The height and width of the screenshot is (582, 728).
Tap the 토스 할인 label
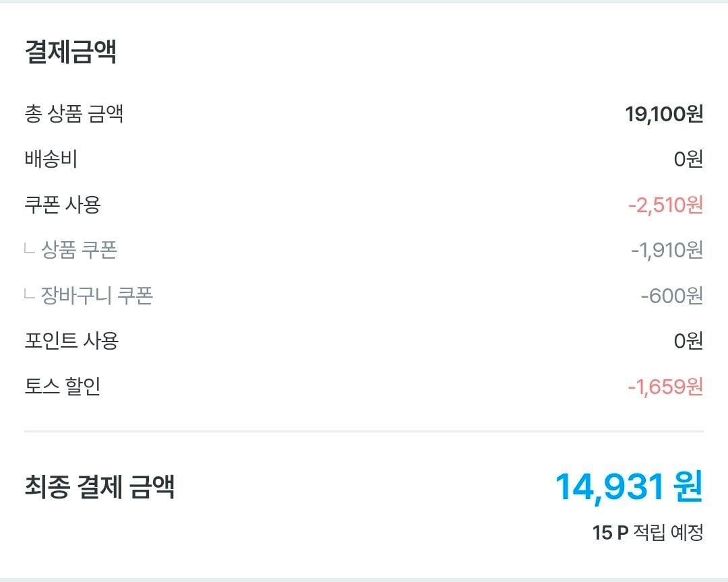(x=63, y=387)
